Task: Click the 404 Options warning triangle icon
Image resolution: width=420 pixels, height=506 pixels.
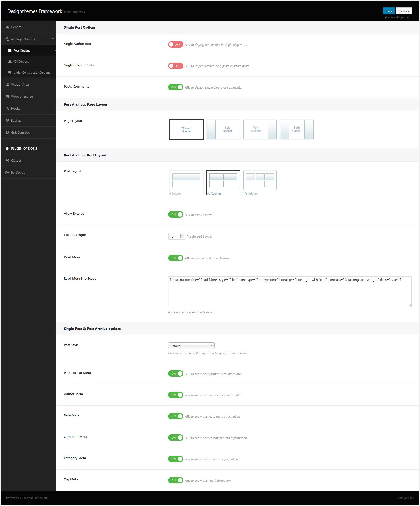Action: 10,61
